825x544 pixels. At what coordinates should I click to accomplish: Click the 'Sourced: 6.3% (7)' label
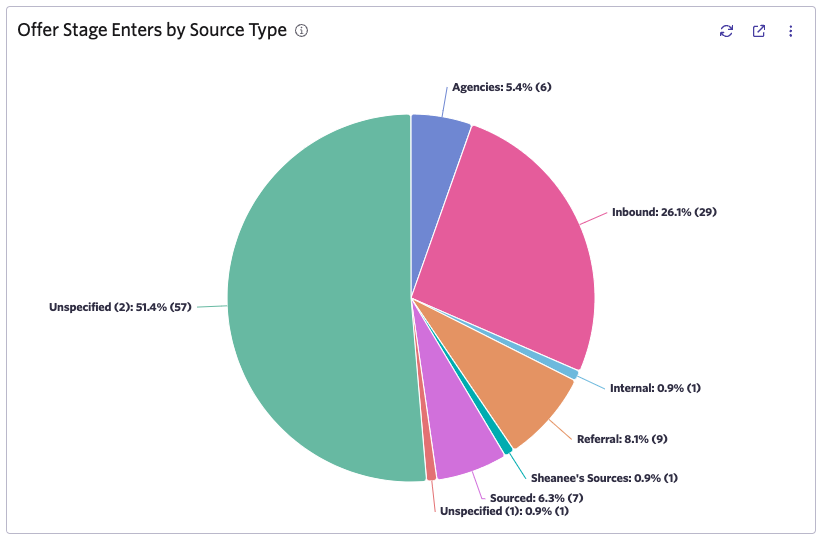(x=536, y=498)
